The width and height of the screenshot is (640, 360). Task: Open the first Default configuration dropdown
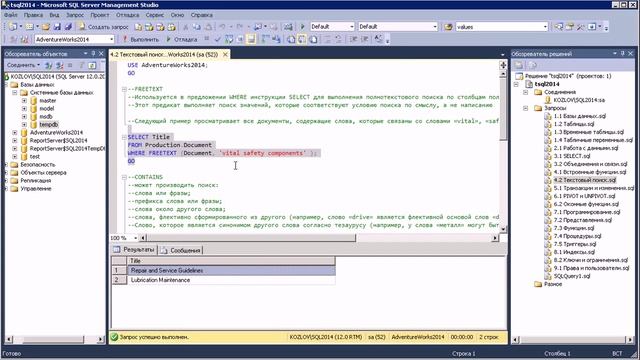352,27
